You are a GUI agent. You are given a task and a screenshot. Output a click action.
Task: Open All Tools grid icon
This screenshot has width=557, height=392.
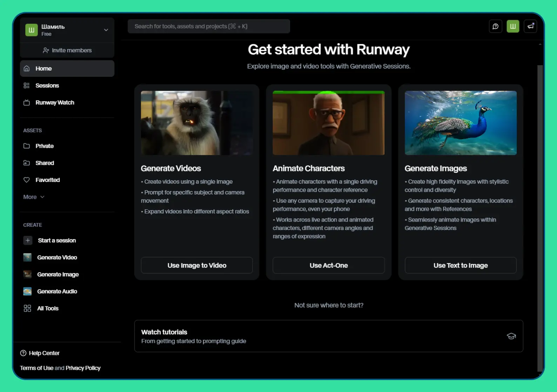click(27, 309)
